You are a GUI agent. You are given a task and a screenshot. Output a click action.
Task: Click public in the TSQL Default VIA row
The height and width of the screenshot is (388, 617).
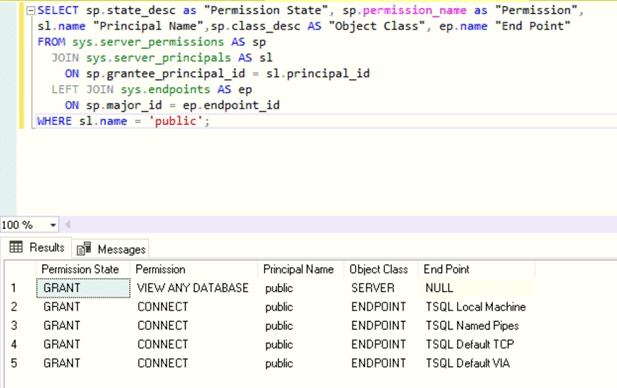click(301, 363)
